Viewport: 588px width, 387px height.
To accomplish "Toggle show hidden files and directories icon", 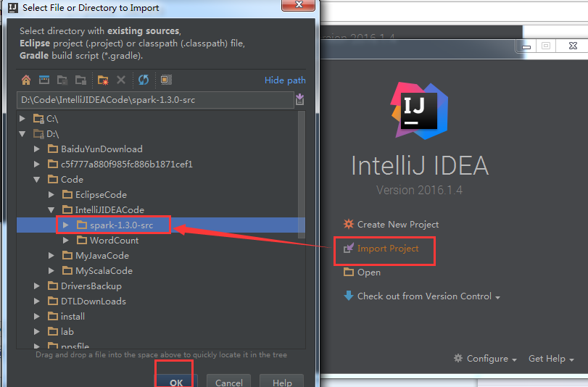I will point(166,80).
